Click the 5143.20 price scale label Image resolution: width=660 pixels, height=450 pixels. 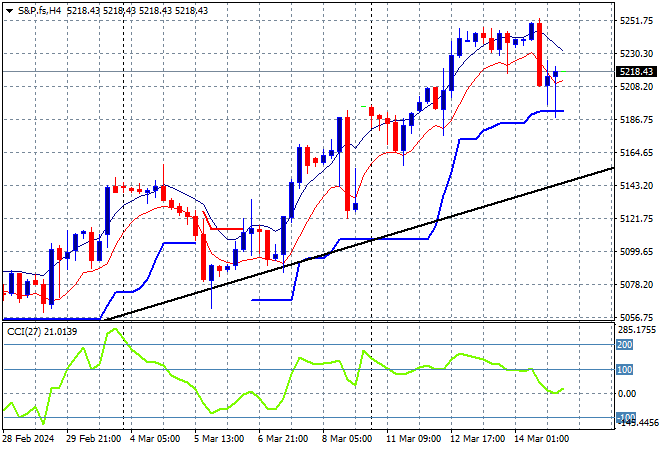coord(636,185)
